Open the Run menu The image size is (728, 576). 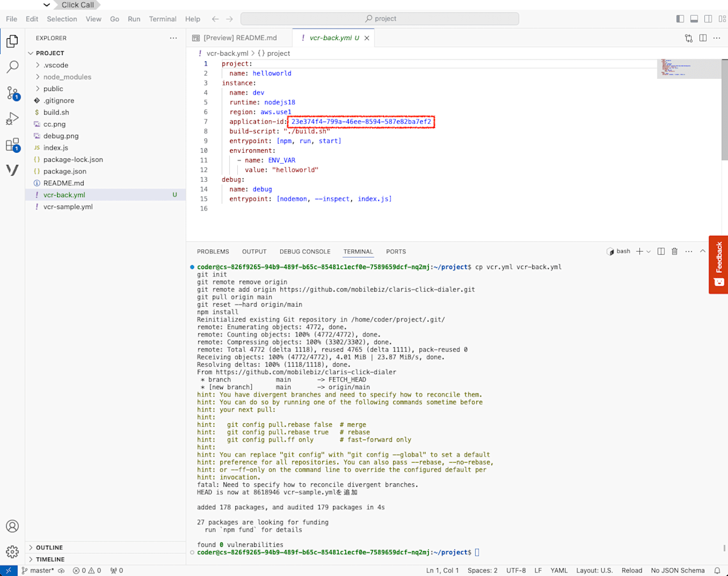(134, 19)
